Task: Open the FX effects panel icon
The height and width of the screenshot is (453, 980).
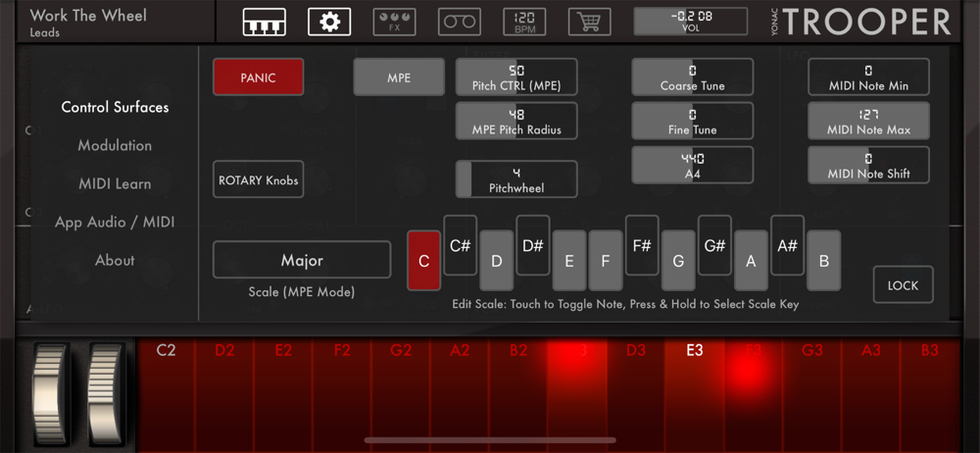Action: coord(394,22)
